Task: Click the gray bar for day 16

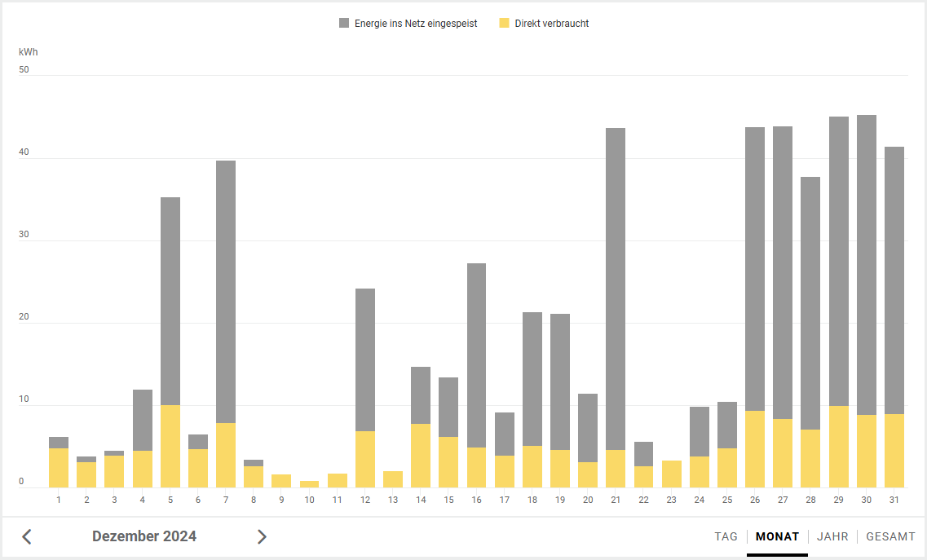Action: (476, 355)
